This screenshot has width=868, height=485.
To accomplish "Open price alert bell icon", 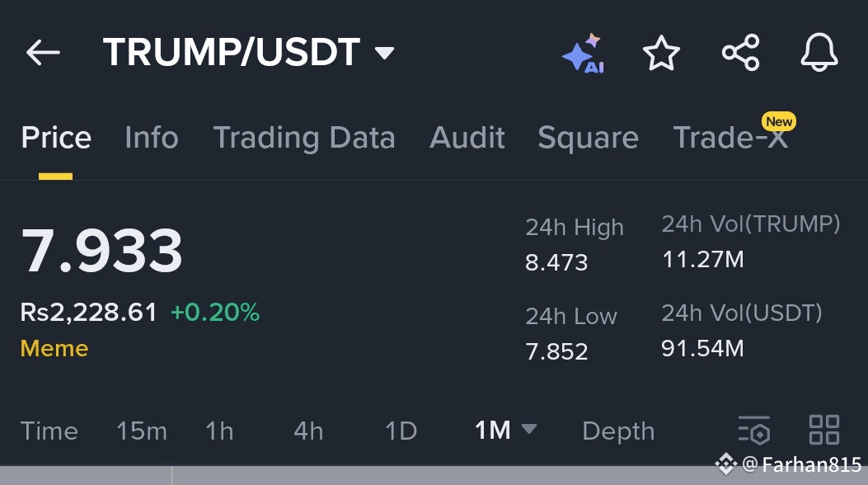I will (x=819, y=54).
